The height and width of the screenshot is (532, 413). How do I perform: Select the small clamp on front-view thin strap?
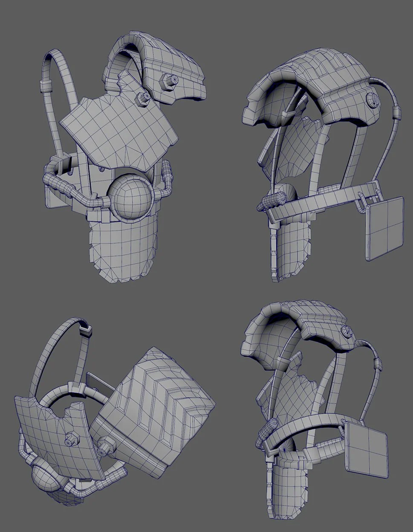44,86
